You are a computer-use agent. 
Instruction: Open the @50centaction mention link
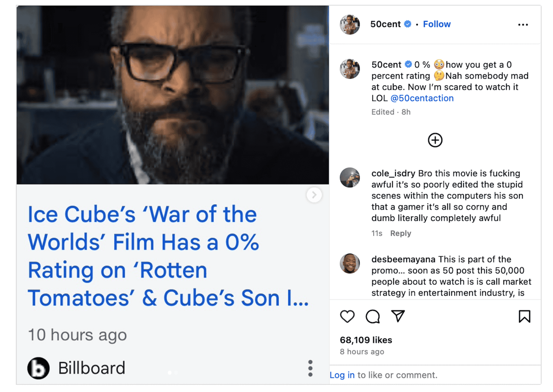[422, 98]
